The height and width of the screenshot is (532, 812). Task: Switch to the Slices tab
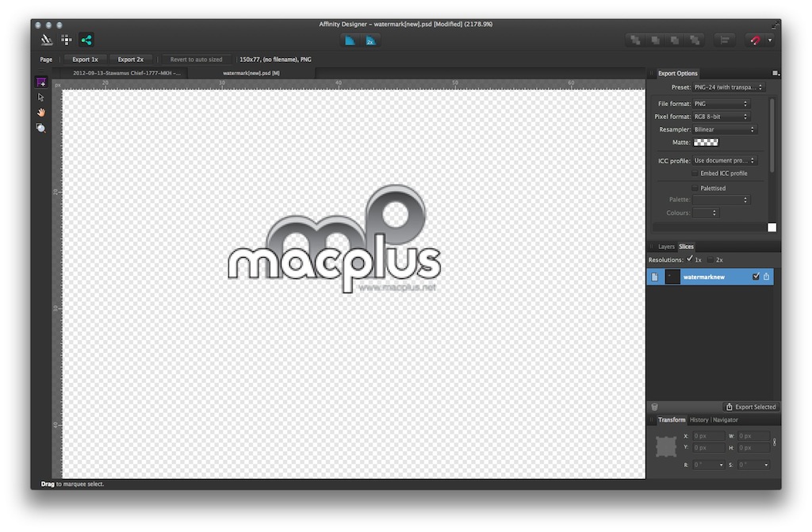click(x=686, y=247)
